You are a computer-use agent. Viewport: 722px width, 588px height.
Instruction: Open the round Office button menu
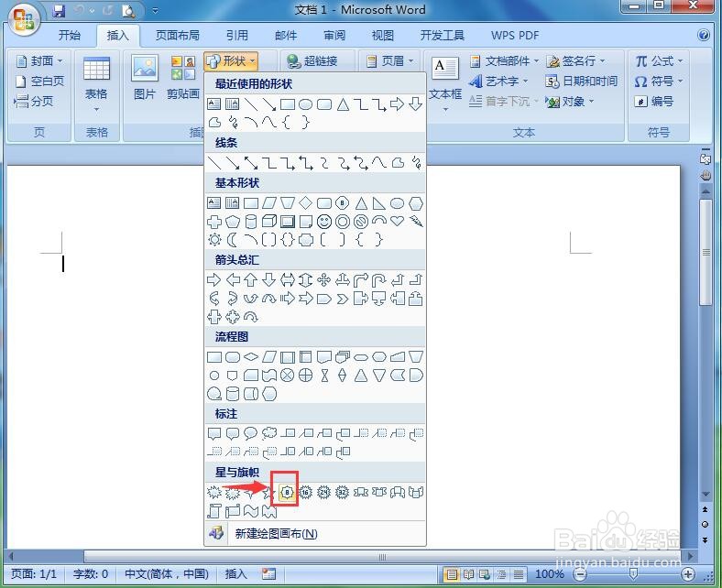(x=23, y=19)
